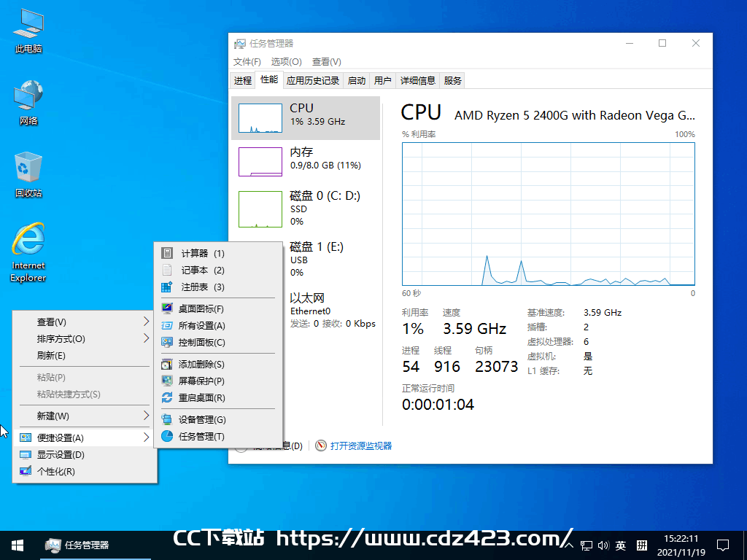
Task: Click the 进程 count value 54
Action: 411,367
